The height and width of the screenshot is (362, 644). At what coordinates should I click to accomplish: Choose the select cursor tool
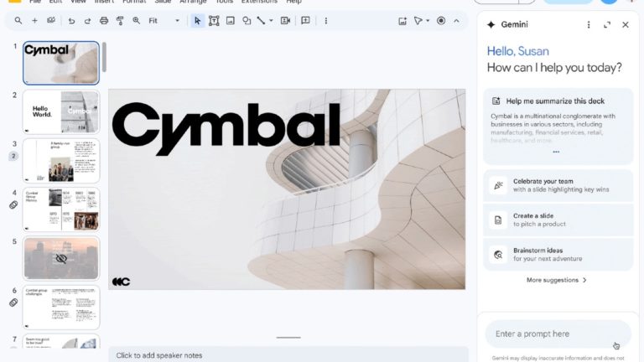pyautogui.click(x=198, y=20)
